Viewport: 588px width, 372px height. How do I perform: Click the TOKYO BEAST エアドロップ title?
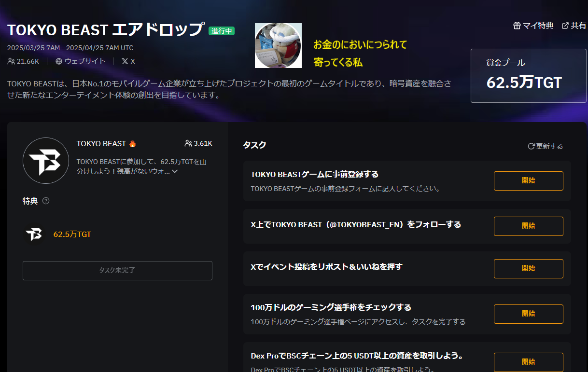click(105, 30)
